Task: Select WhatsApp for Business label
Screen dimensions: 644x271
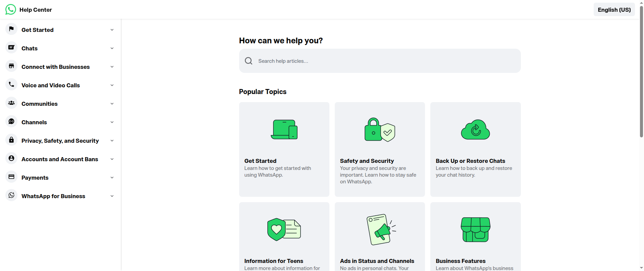Action: [x=53, y=196]
